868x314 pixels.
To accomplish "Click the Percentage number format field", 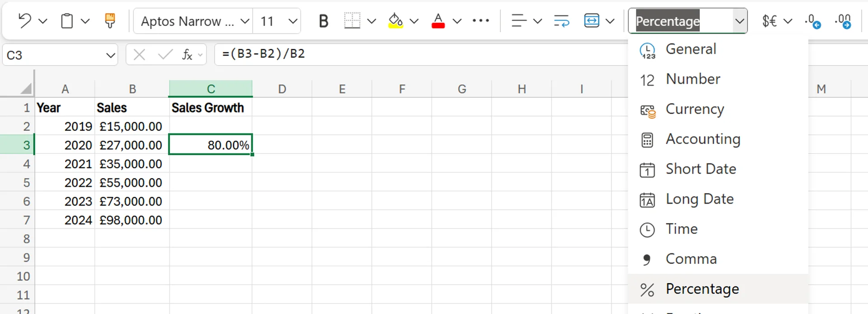I will pyautogui.click(x=680, y=21).
